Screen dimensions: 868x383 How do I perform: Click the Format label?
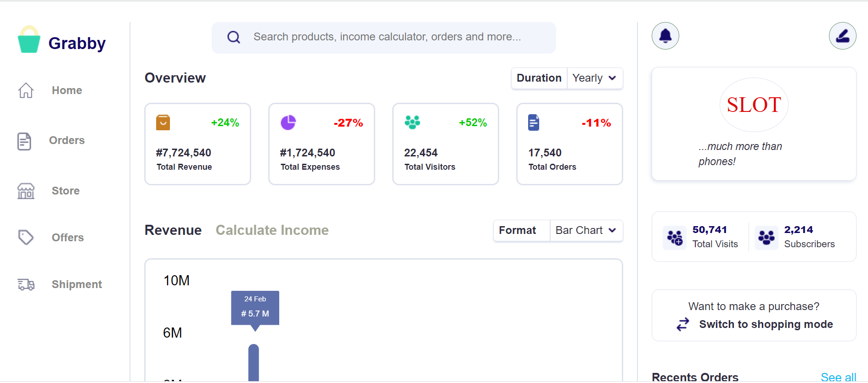(x=518, y=230)
